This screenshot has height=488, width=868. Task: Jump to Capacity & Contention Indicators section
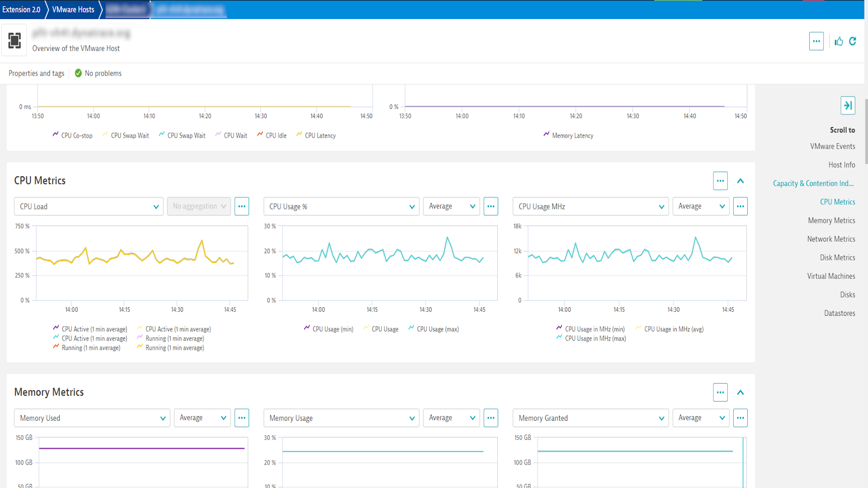(813, 183)
